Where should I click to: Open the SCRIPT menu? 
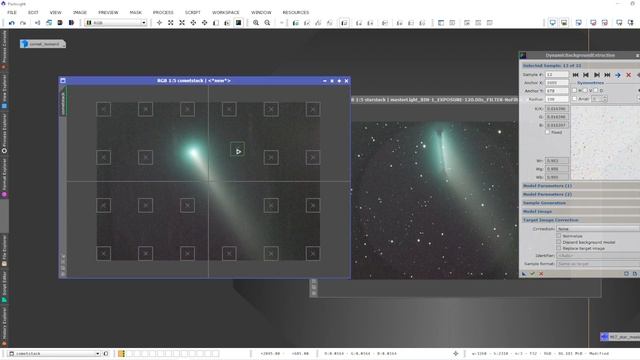193,13
